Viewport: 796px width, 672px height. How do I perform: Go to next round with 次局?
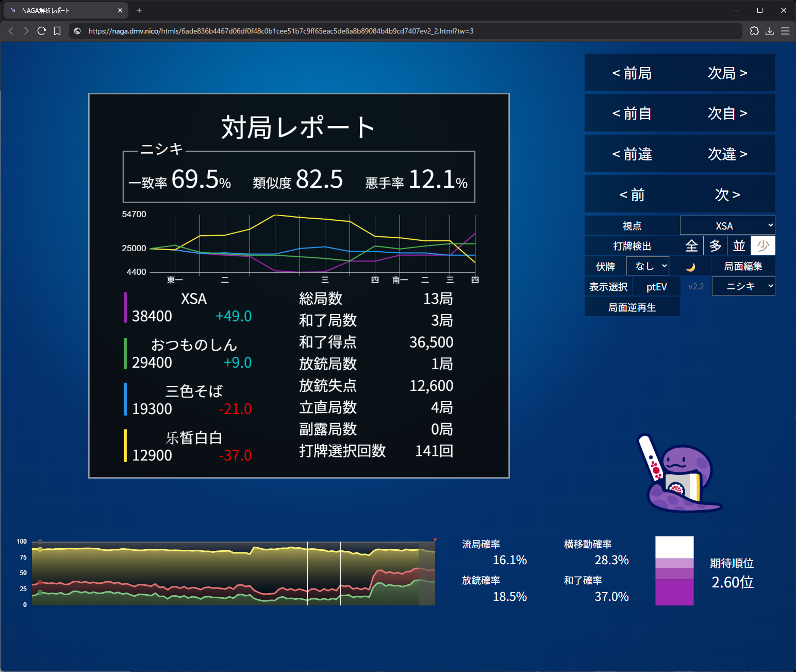point(727,73)
